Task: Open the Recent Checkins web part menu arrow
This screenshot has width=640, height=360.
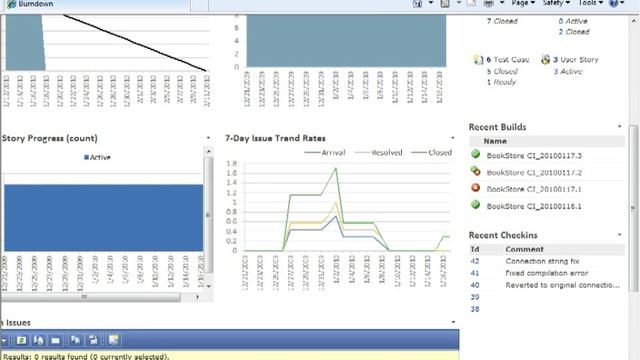Action: coord(620,235)
